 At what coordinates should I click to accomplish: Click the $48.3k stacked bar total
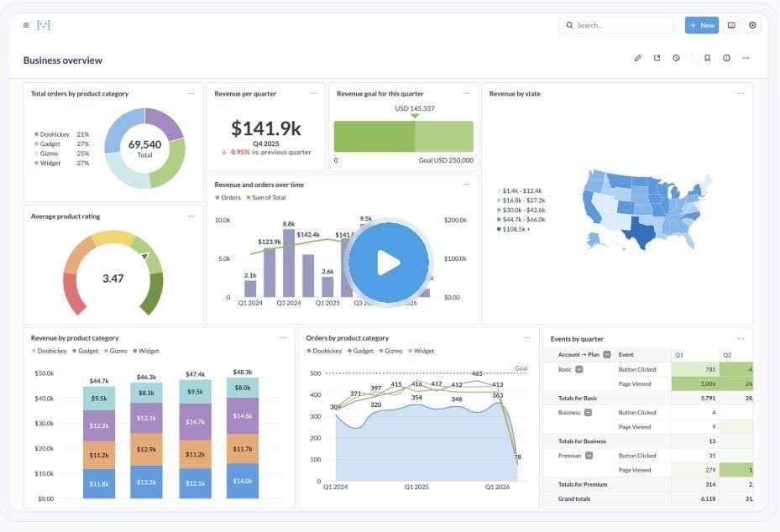(243, 372)
